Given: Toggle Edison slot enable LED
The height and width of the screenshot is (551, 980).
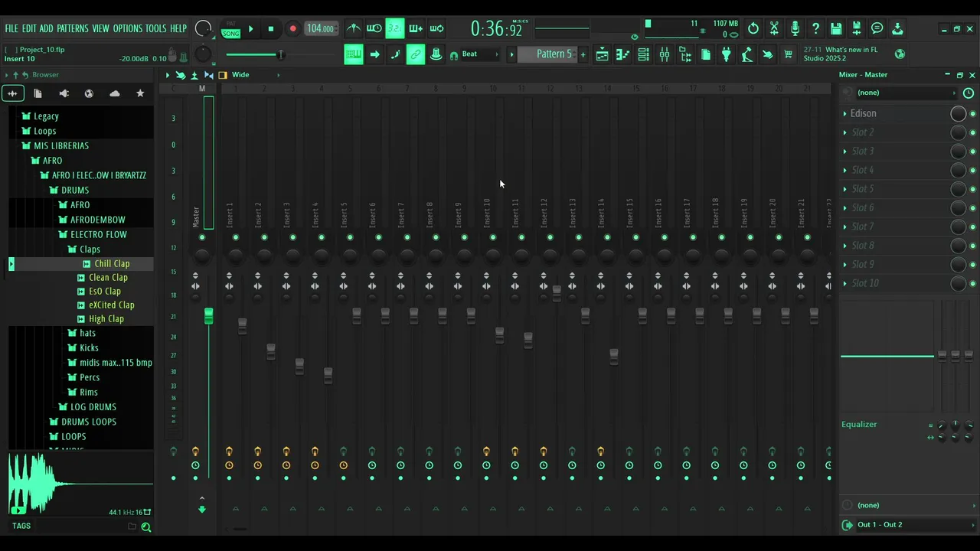Looking at the screenshot, I should (x=973, y=114).
